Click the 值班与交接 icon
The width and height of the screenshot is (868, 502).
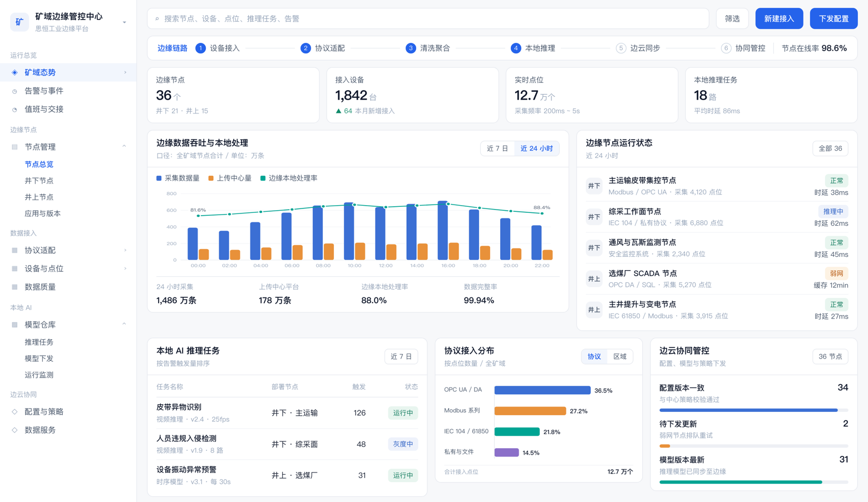tap(14, 110)
